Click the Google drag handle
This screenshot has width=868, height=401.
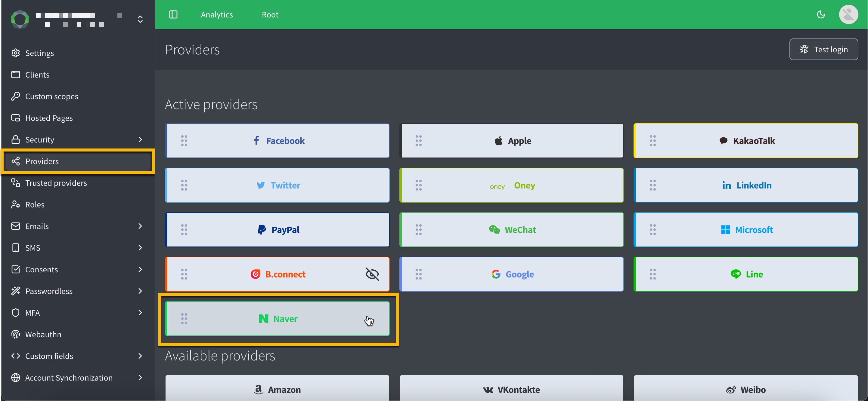(x=418, y=274)
